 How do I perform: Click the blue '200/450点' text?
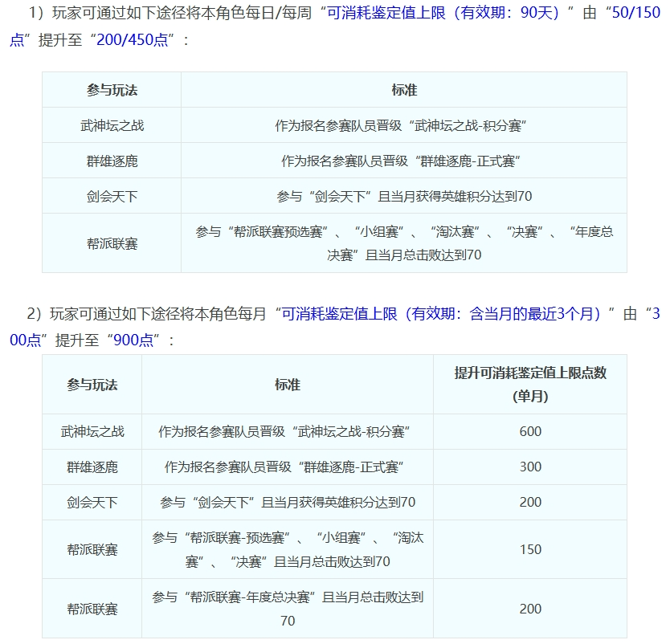coord(133,40)
